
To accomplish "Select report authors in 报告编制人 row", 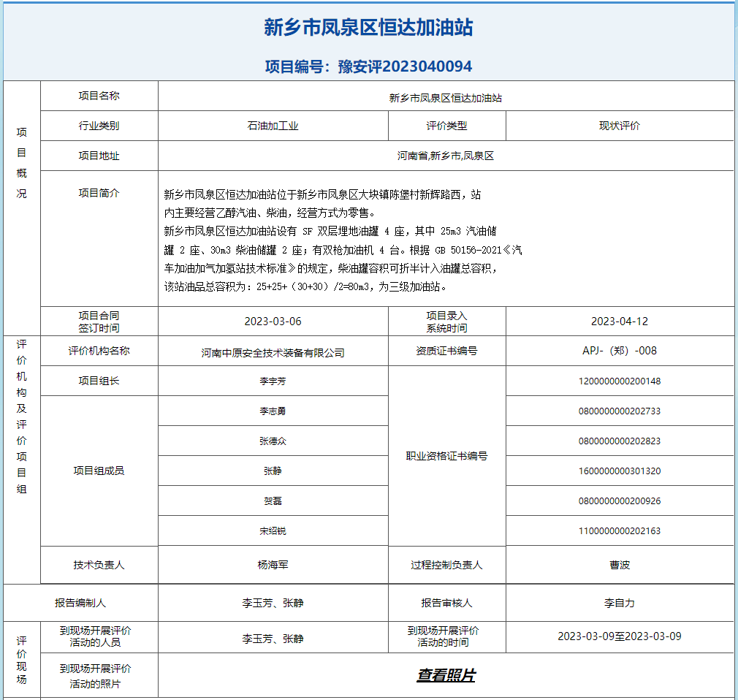I will (x=273, y=603).
